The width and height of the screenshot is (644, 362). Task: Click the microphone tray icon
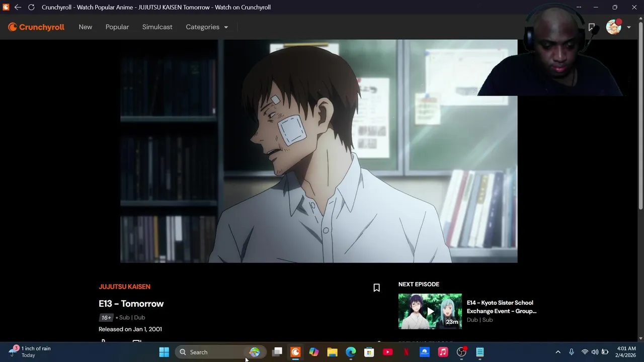coord(571,352)
